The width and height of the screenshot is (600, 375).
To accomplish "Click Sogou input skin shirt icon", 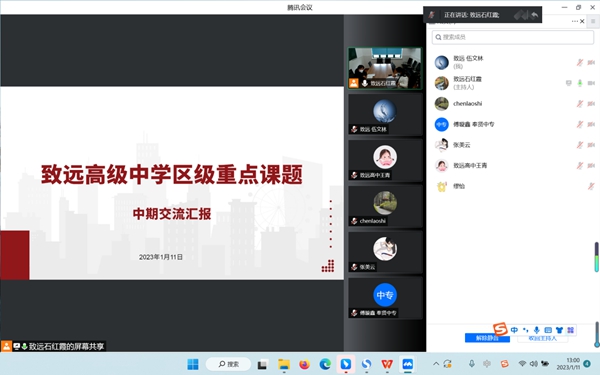I will [x=559, y=330].
